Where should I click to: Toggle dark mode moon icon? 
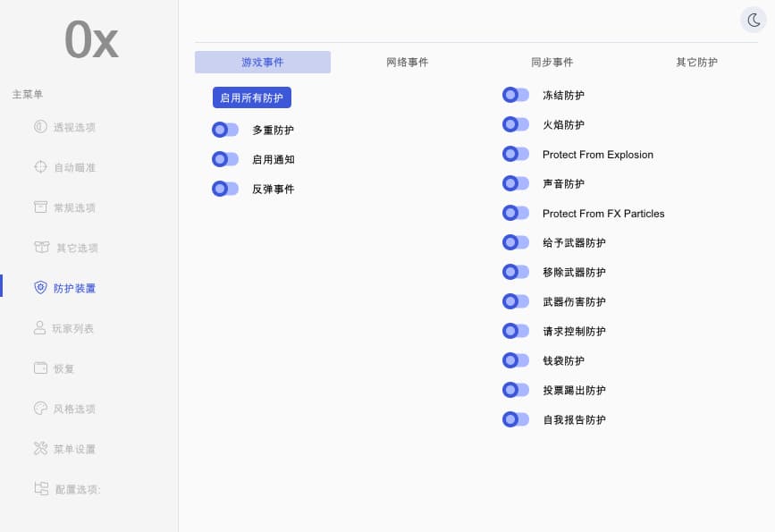[754, 21]
